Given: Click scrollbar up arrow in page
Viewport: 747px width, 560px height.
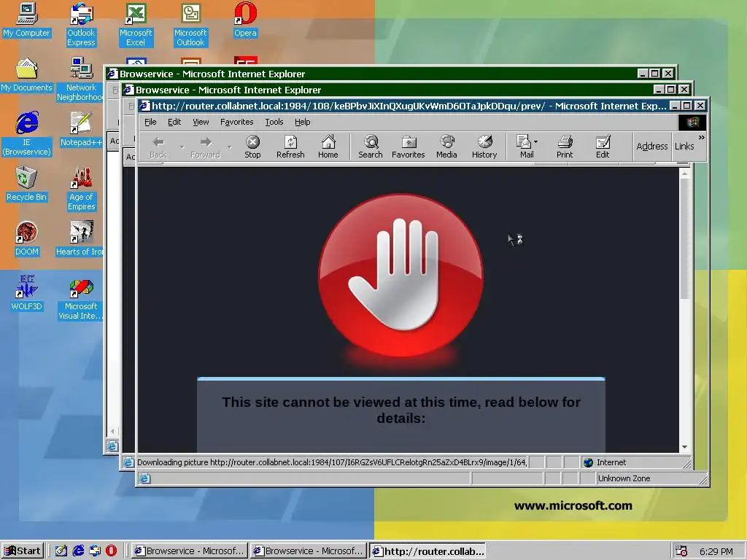Looking at the screenshot, I should [684, 174].
